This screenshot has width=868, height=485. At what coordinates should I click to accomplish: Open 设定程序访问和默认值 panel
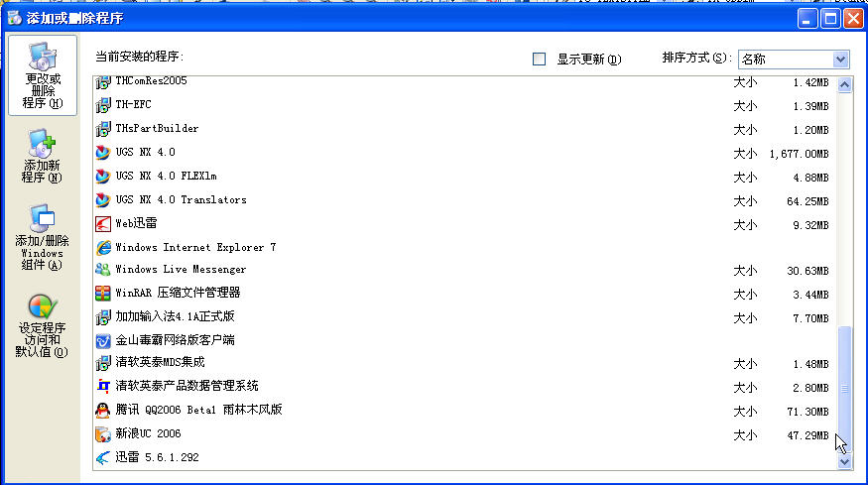[42, 326]
